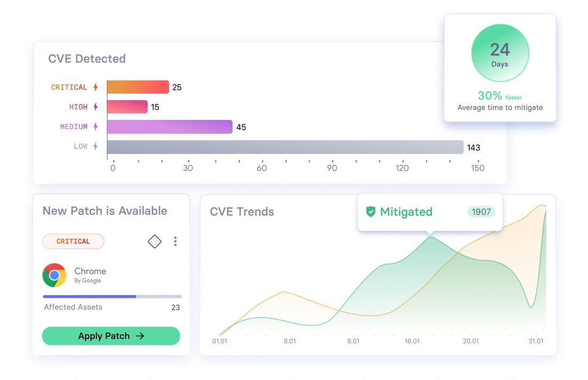Image resolution: width=588 pixels, height=380 pixels.
Task: Click the CRITICAL severity badge in patch card
Action: (73, 242)
